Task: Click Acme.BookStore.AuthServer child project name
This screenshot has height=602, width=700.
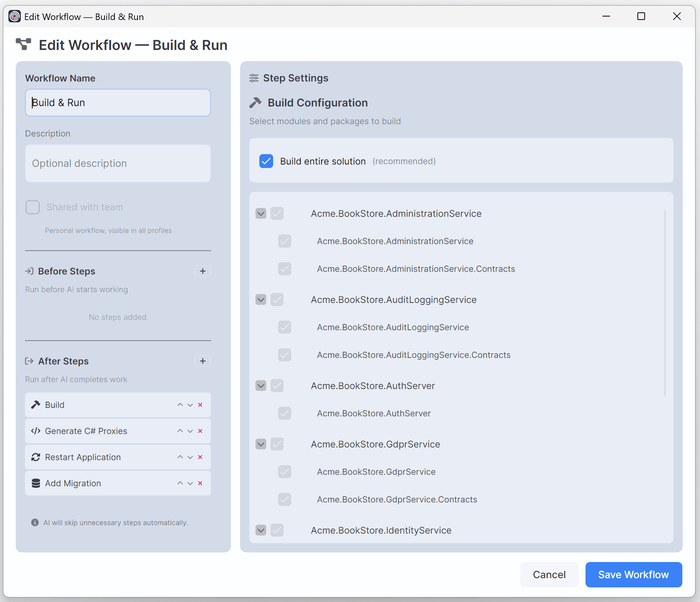Action: [x=374, y=413]
